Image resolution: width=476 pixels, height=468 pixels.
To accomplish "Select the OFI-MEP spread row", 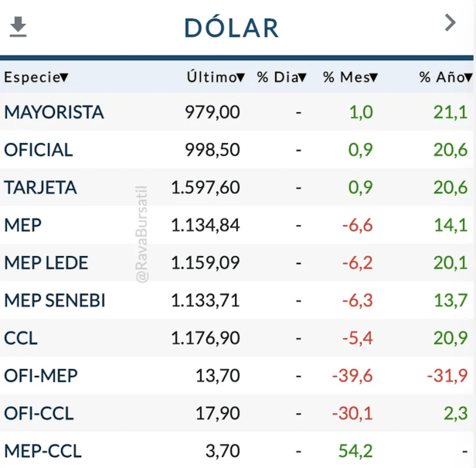I will point(40,376).
